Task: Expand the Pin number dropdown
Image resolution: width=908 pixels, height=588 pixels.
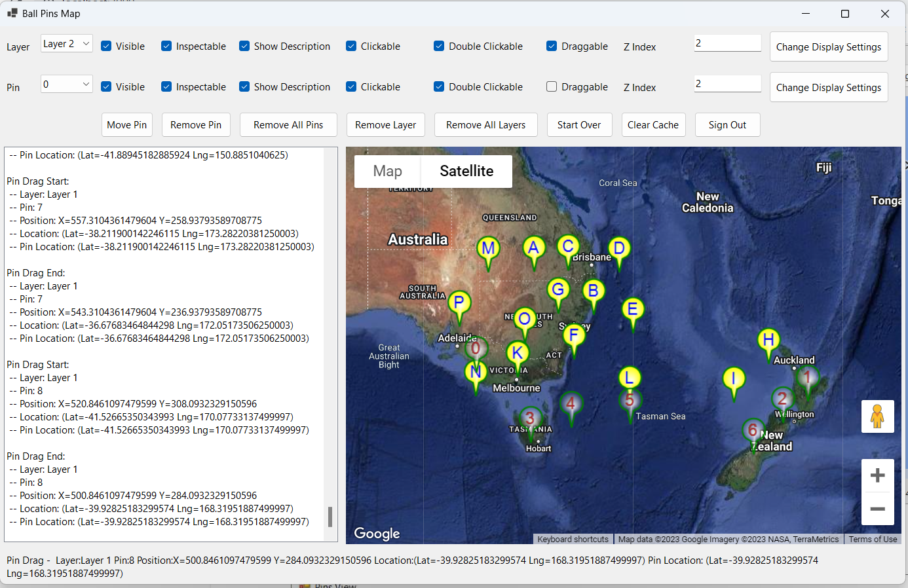Action: point(67,84)
